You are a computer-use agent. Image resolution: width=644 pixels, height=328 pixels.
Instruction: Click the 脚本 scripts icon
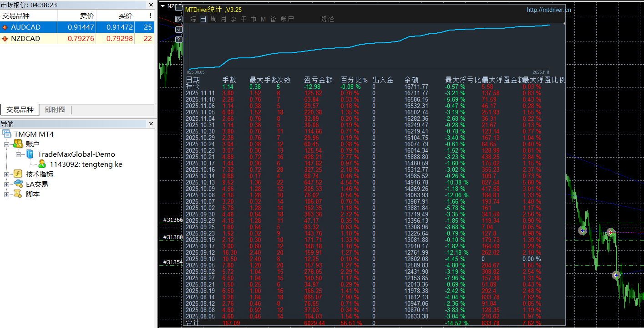pos(18,194)
